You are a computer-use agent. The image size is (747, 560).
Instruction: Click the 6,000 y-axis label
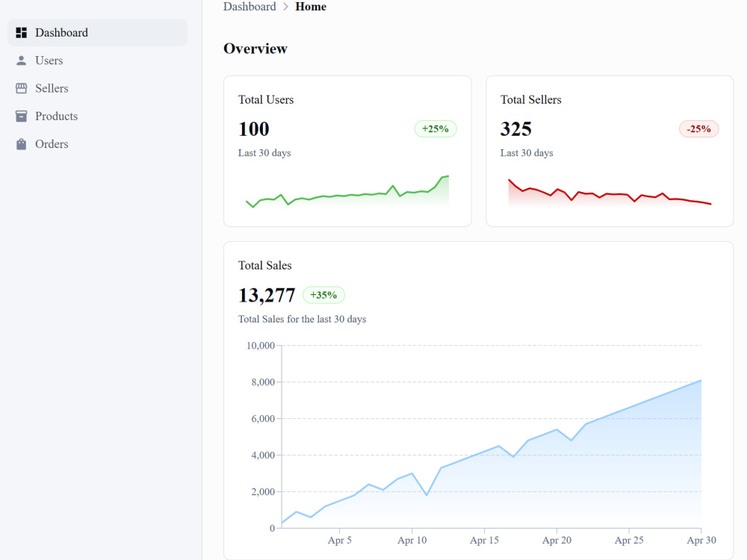tap(263, 419)
